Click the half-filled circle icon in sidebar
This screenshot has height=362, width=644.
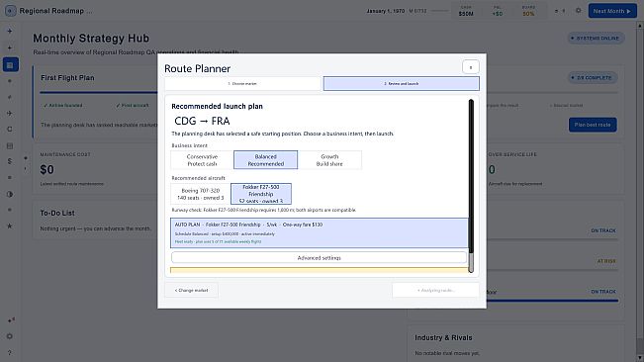(10, 194)
